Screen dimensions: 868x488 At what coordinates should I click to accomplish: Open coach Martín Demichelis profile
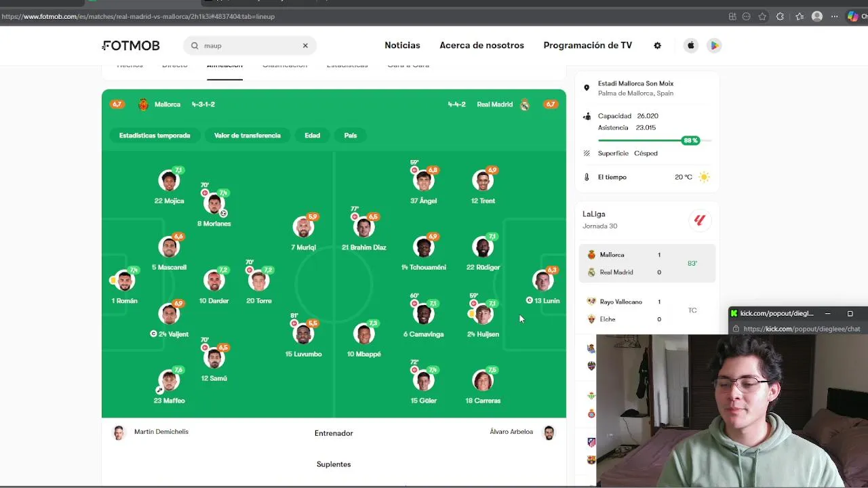(151, 432)
